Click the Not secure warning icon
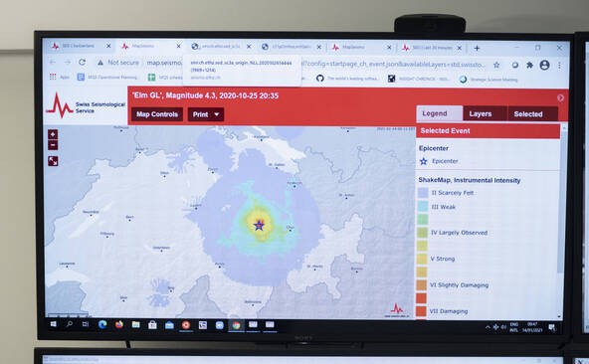589x364 pixels. click(100, 63)
